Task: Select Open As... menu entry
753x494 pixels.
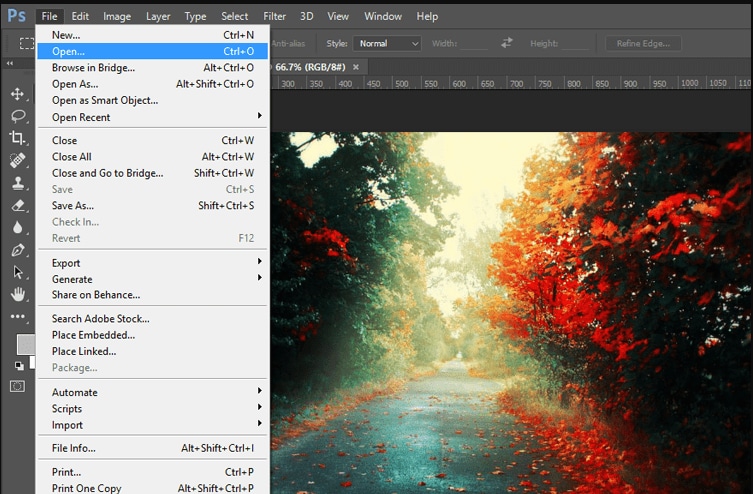Action: point(153,84)
